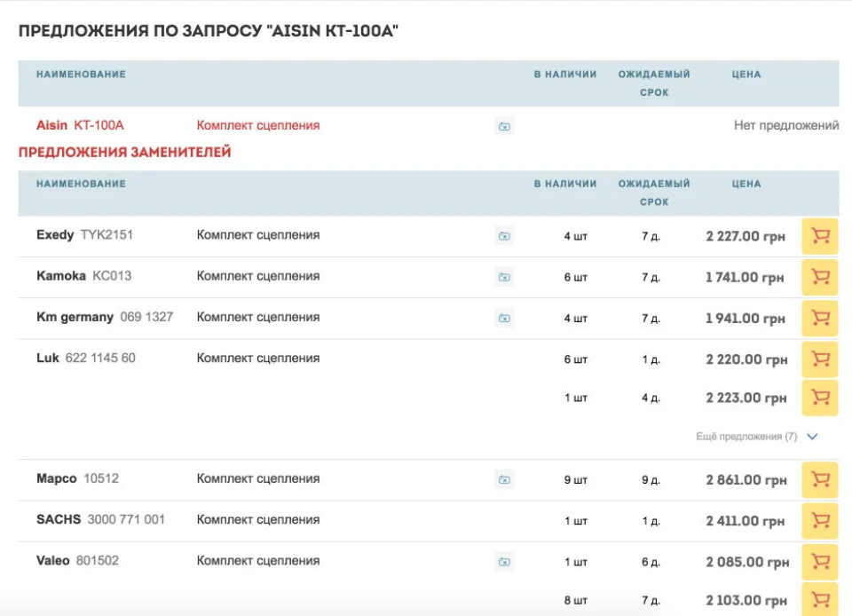Expand 'Ещё предложения (7)' chevron
Image resolution: width=852 pixels, height=616 pixels.
[x=812, y=436]
